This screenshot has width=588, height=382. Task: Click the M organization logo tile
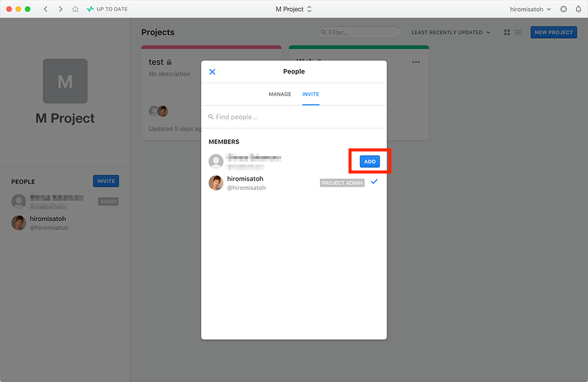click(x=66, y=81)
